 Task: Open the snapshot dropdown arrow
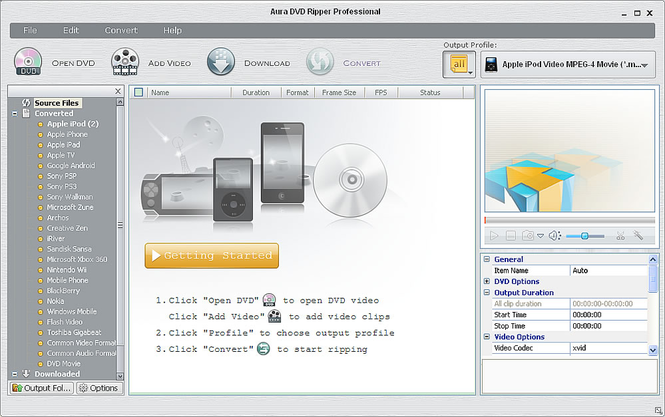pyautogui.click(x=540, y=236)
